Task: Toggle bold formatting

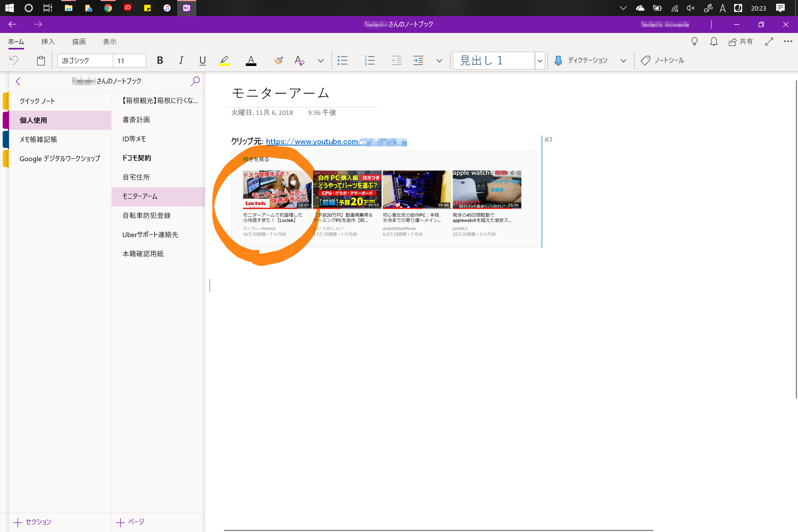Action: pyautogui.click(x=160, y=61)
